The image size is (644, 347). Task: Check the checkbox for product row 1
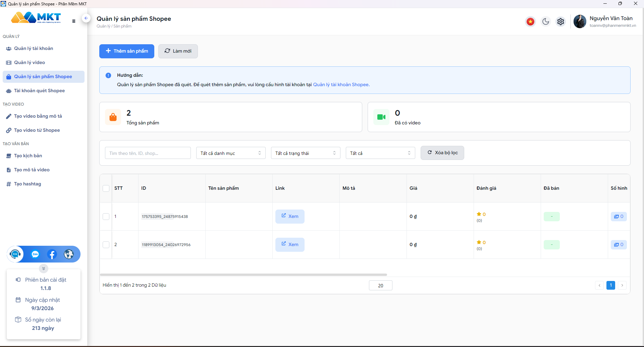pyautogui.click(x=106, y=217)
